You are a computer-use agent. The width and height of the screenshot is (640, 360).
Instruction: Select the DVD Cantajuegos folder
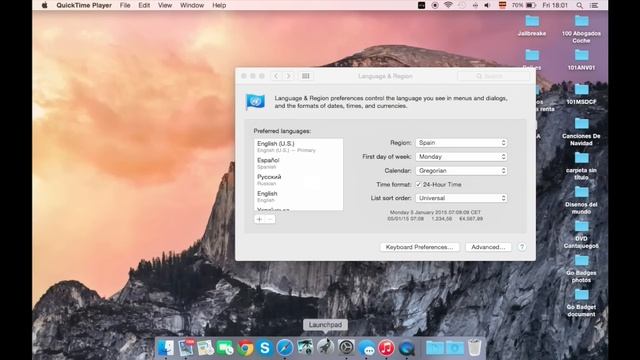(581, 234)
